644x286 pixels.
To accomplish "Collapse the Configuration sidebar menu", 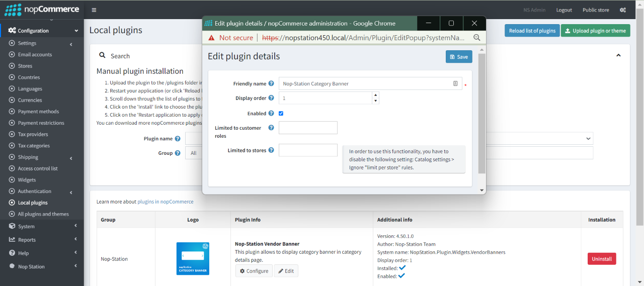I will point(42,31).
